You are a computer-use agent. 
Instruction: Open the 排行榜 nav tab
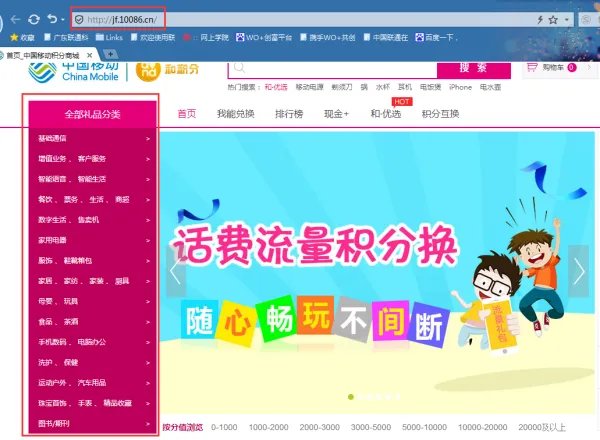(x=289, y=114)
